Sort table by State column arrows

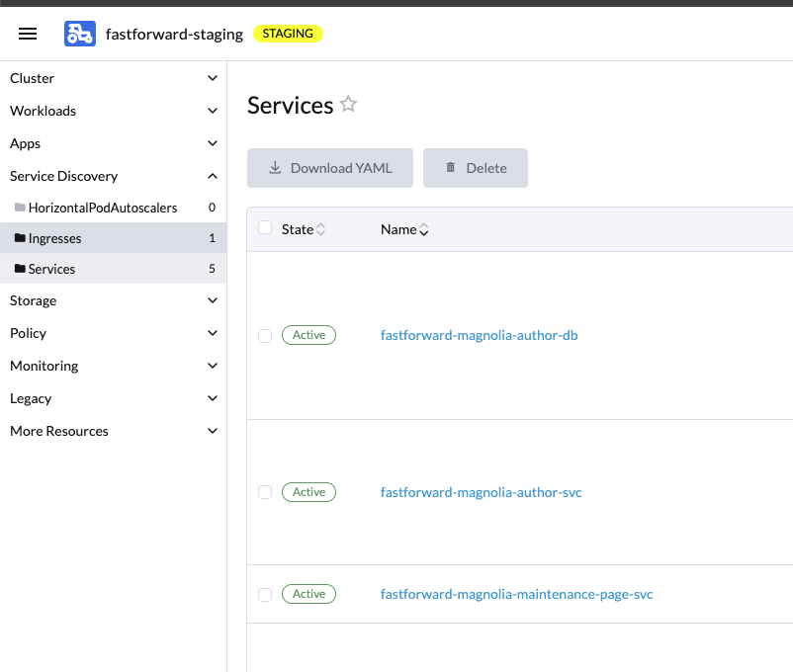click(x=320, y=229)
